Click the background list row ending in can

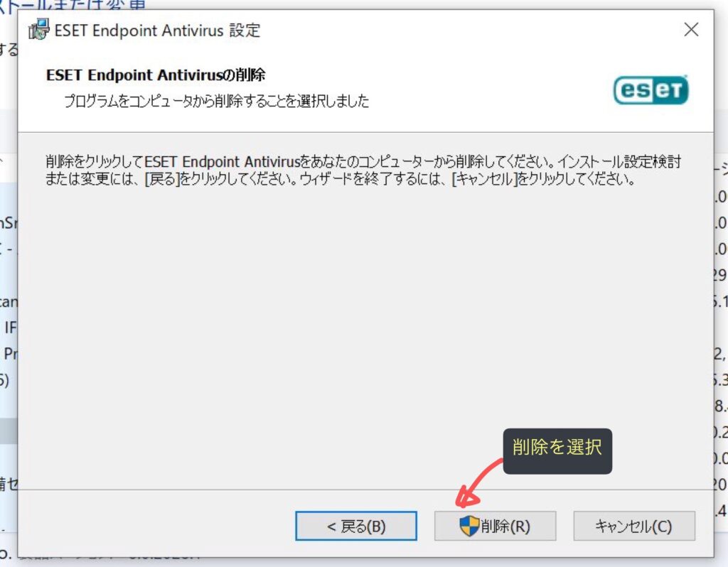(9, 301)
